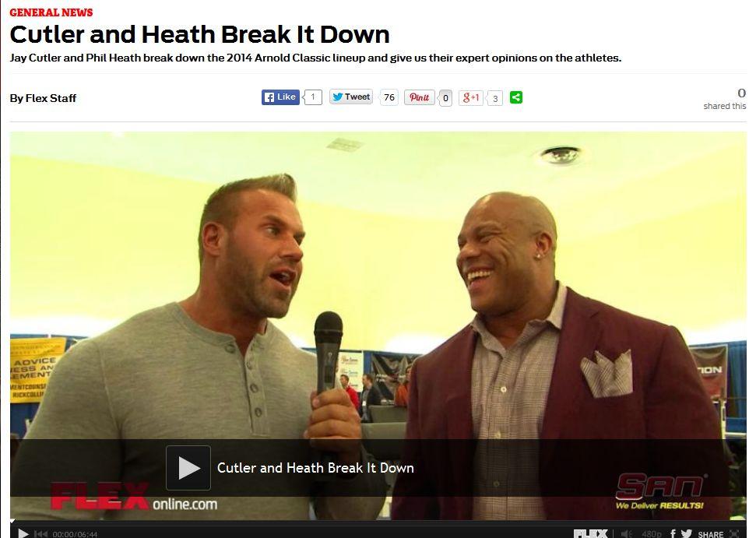This screenshot has height=538, width=756.
Task: Open the GENERAL NEWS category link
Action: coord(51,12)
